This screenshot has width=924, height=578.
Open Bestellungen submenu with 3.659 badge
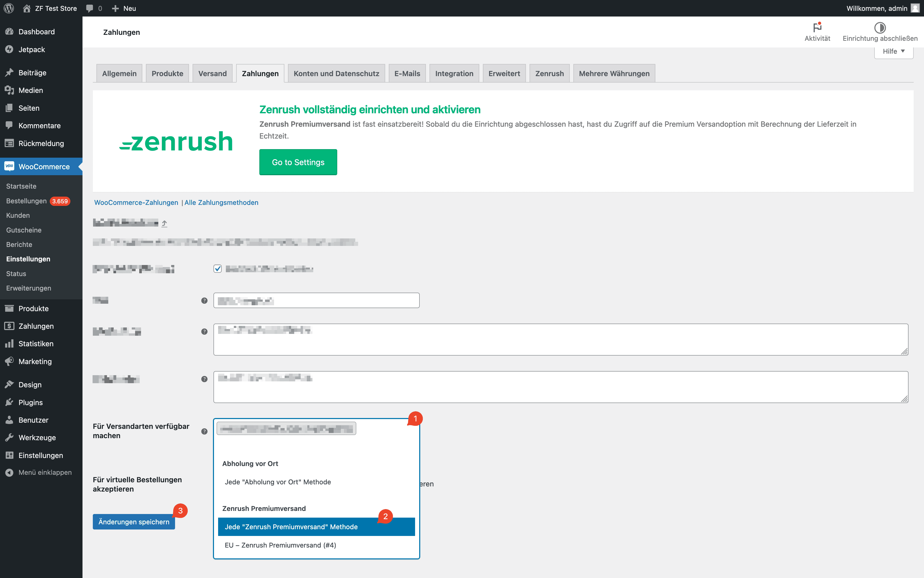click(x=38, y=201)
